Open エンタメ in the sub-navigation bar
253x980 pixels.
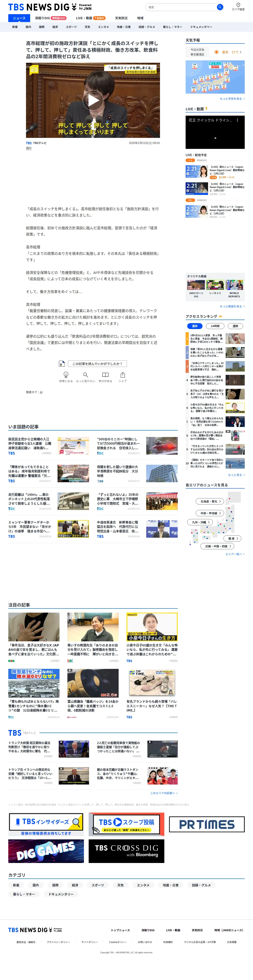[103, 27]
